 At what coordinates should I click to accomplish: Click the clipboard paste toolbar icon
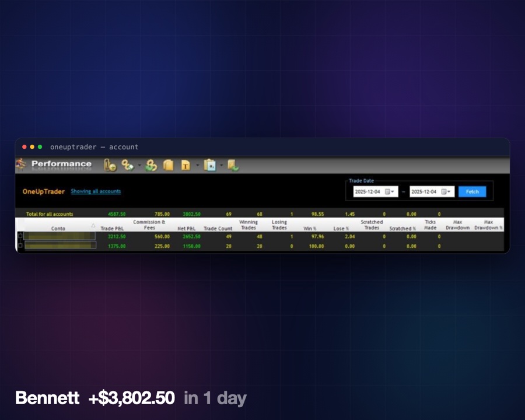[210, 166]
